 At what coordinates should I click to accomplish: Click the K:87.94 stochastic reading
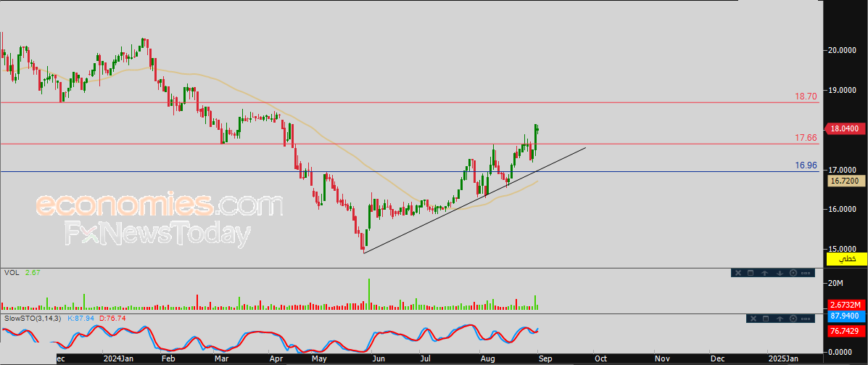80,319
